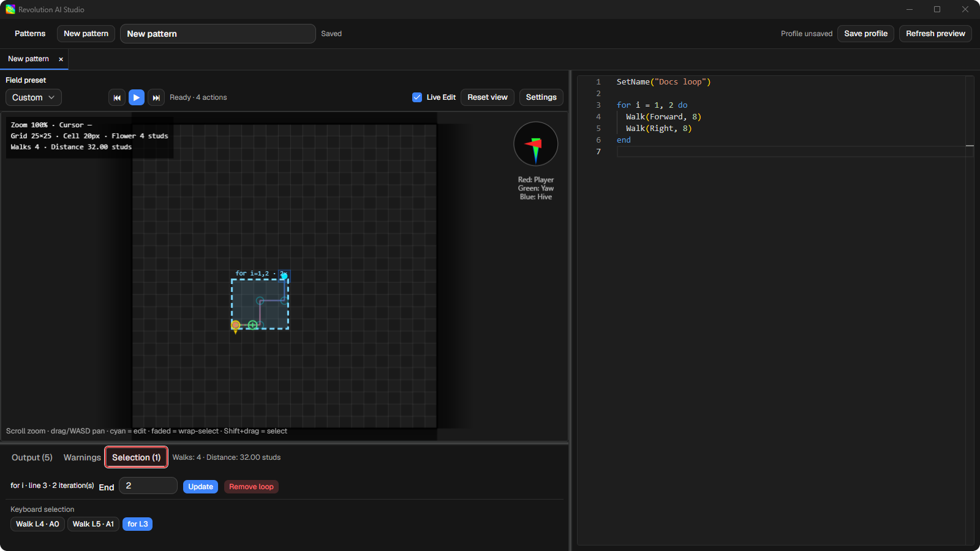
Task: Click code line SetName("Docs loop")
Action: pos(663,82)
